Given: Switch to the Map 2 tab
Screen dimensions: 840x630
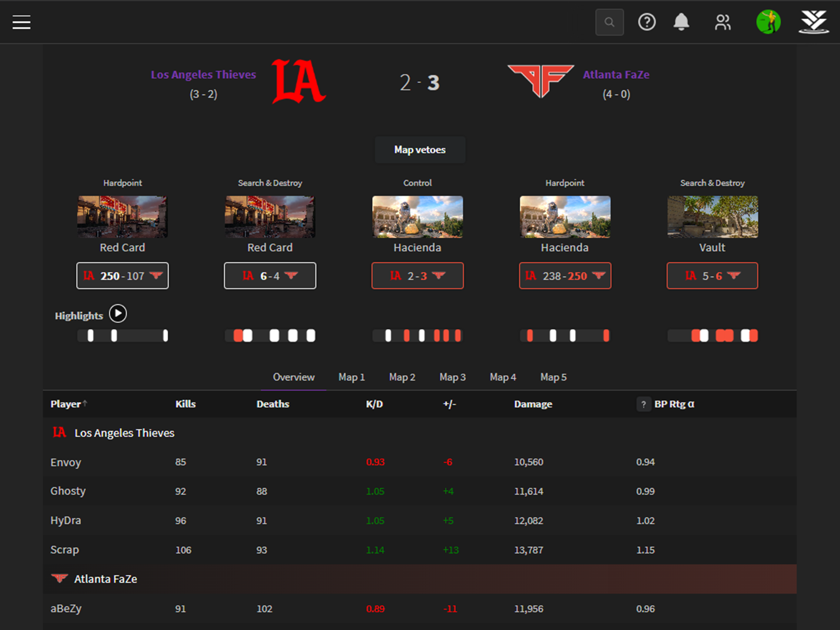Looking at the screenshot, I should 402,377.
